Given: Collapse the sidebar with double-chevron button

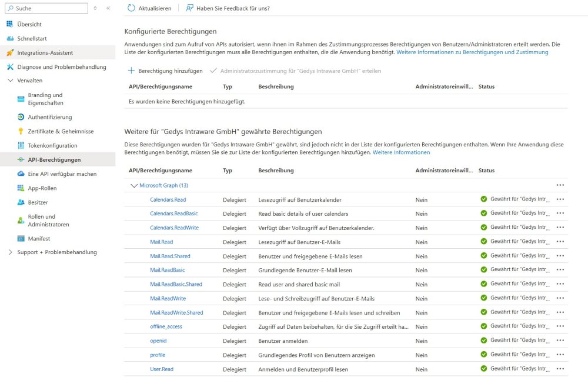Looking at the screenshot, I should [108, 8].
